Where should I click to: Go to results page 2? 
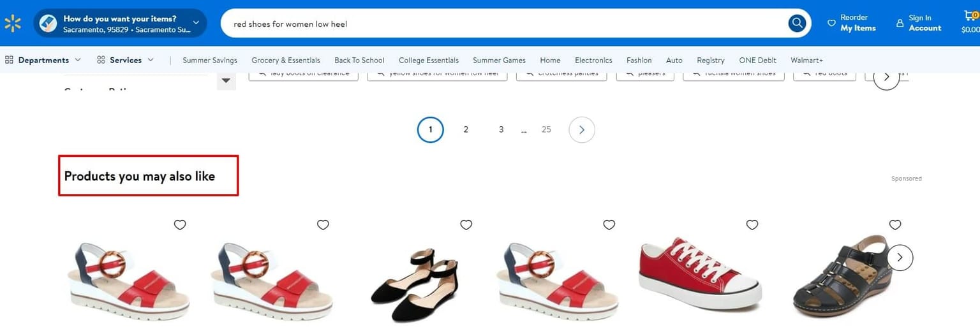click(466, 129)
